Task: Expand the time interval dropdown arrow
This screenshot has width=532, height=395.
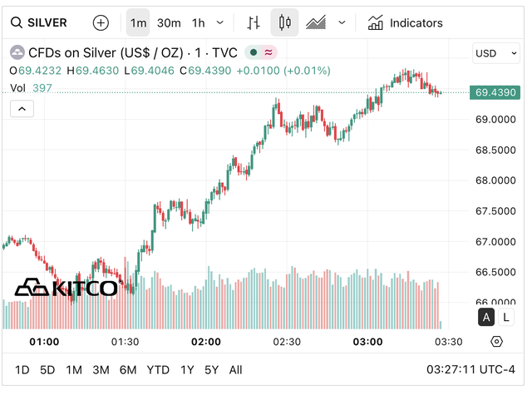Action: tap(219, 22)
